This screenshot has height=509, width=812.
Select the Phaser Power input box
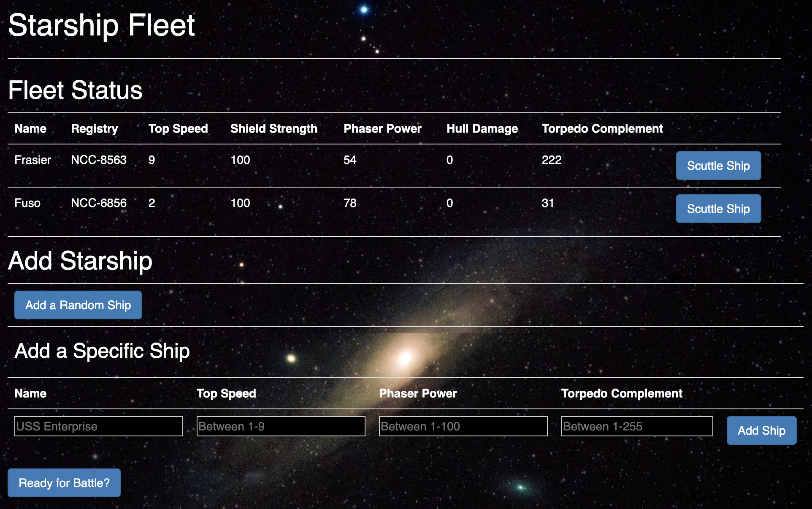click(x=463, y=426)
